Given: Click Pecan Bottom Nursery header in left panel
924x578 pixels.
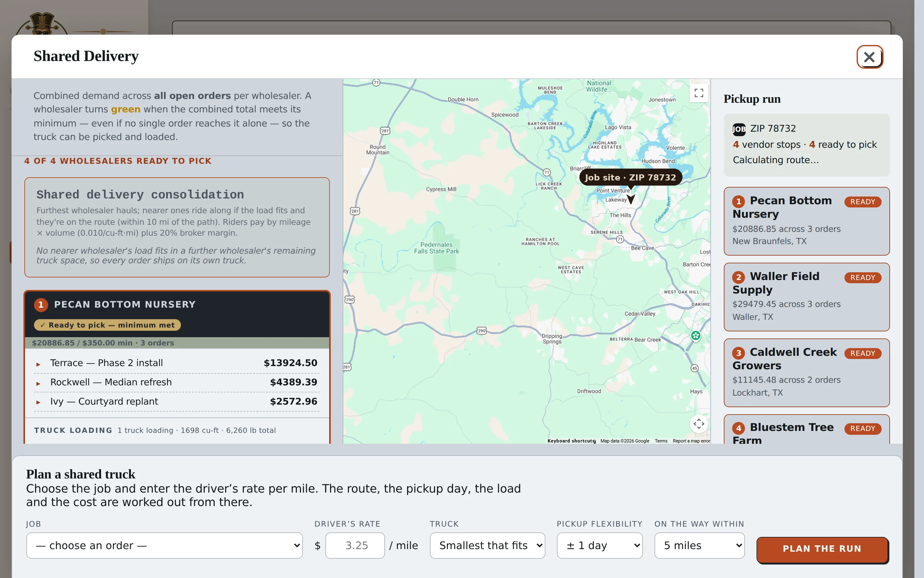Looking at the screenshot, I should point(177,314).
